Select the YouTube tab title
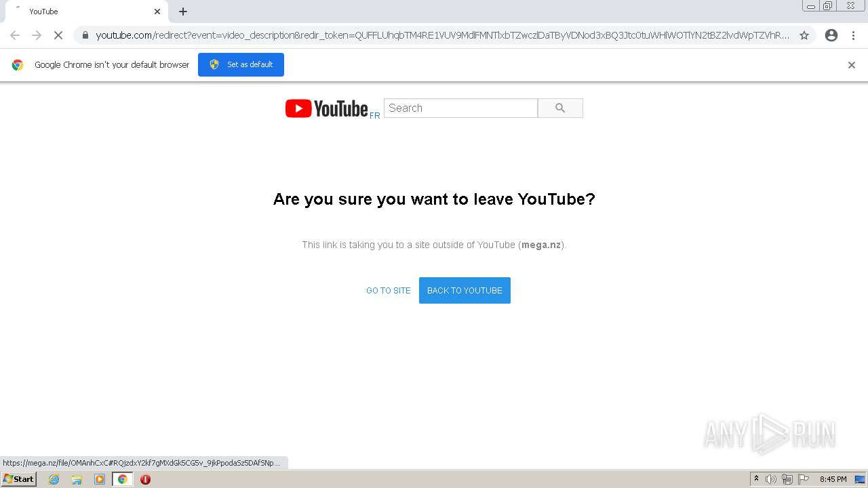The image size is (868, 488). pos(43,12)
